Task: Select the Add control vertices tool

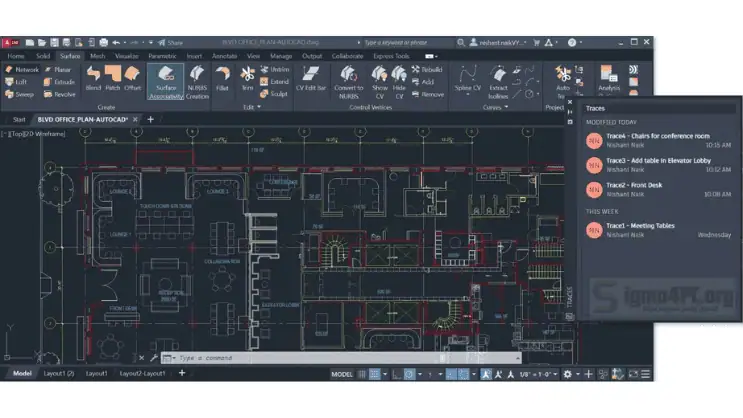Action: pyautogui.click(x=423, y=82)
